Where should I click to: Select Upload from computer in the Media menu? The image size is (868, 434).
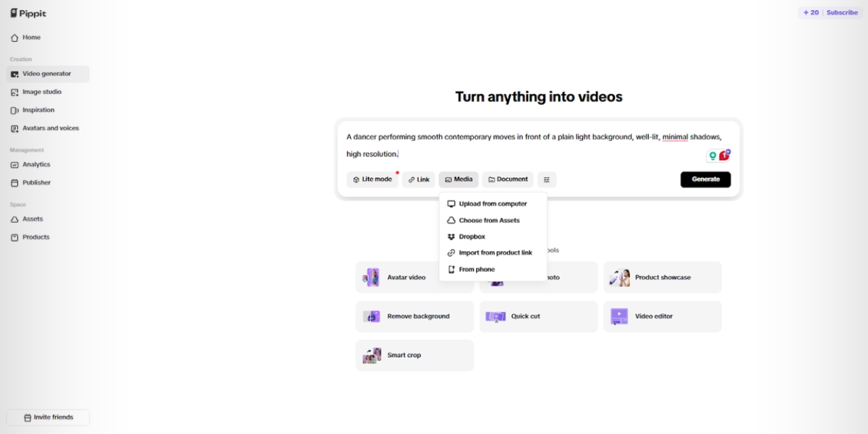[x=493, y=203]
